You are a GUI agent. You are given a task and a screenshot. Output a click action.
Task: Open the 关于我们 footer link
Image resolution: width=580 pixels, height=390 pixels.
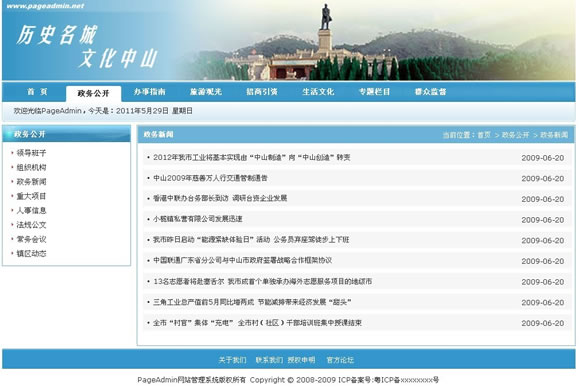pyautogui.click(x=232, y=360)
